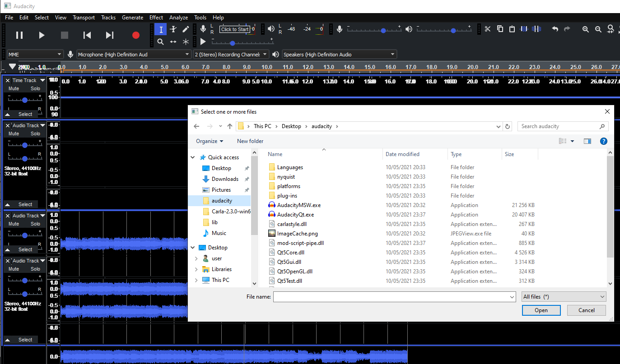
Task: Open the Analyze menu
Action: [x=179, y=18]
